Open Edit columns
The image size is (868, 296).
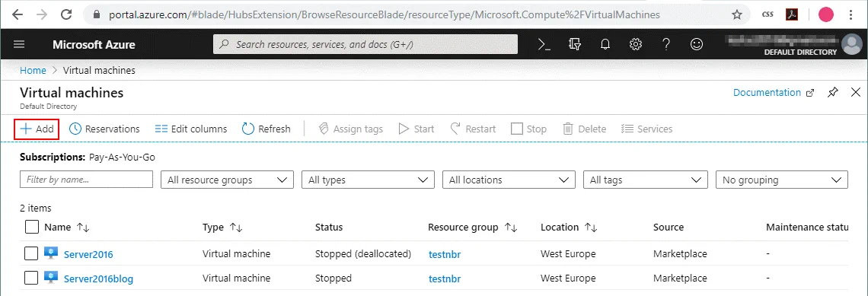(191, 129)
